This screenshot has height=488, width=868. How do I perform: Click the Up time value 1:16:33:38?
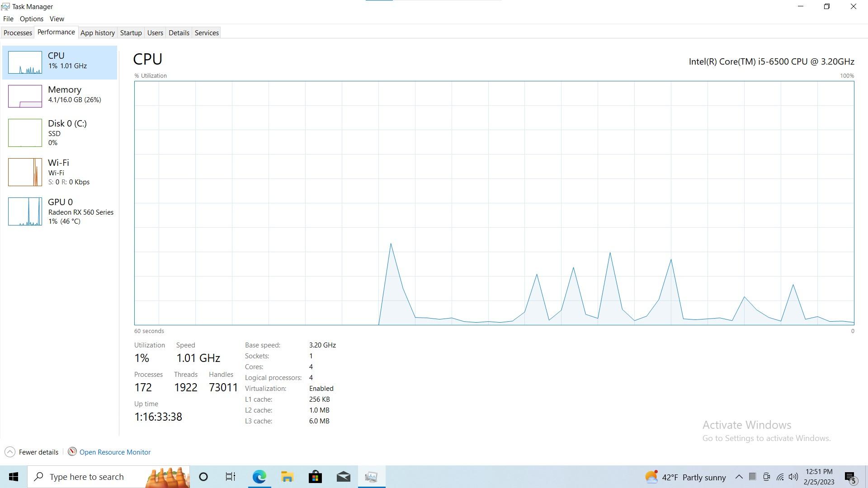[x=158, y=417]
